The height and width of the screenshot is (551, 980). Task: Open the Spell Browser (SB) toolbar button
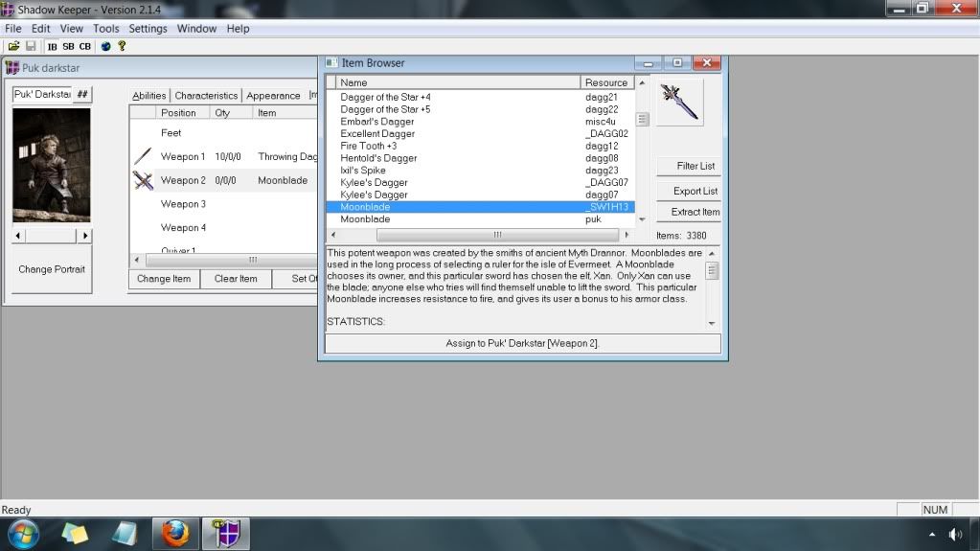(x=68, y=46)
